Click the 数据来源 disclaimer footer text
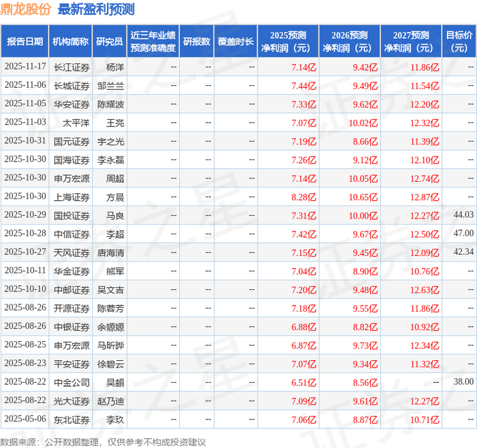This screenshot has height=448, width=477. point(103,442)
